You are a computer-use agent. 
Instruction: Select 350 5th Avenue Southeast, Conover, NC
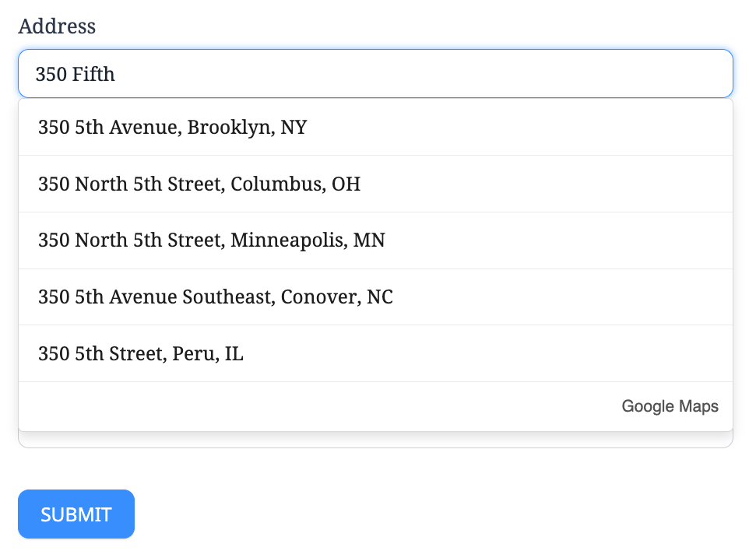[x=375, y=297]
